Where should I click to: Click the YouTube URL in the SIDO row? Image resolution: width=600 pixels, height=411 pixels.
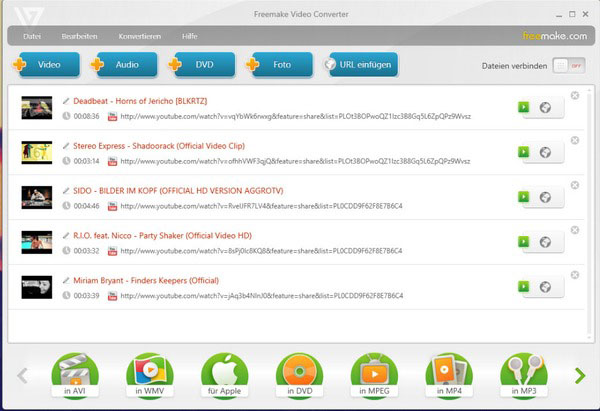coord(261,206)
